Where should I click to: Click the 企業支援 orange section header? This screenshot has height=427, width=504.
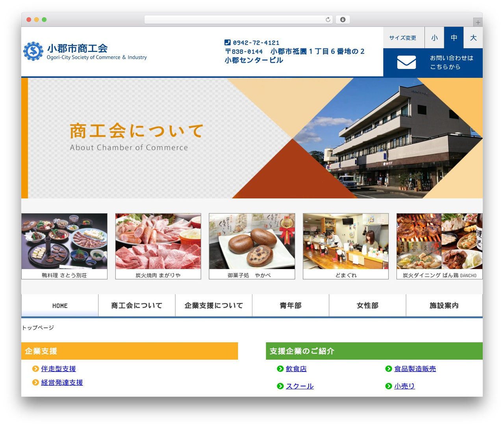click(x=130, y=351)
